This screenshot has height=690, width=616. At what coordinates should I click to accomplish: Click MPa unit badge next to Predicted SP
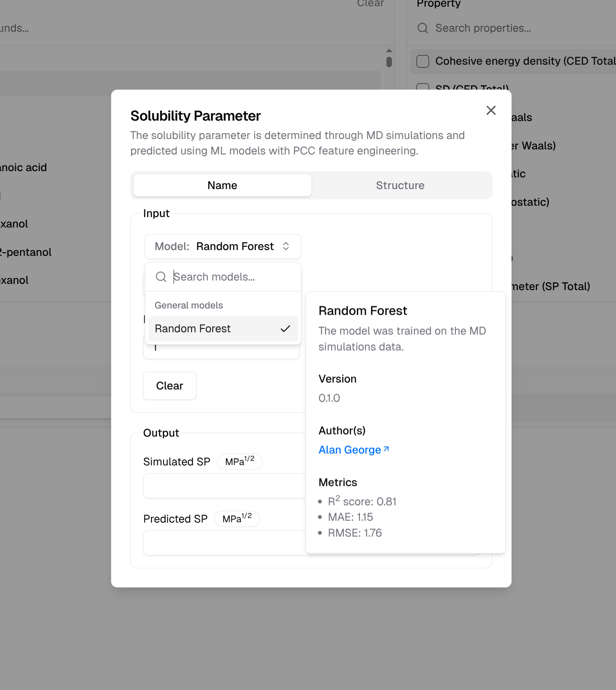pyautogui.click(x=237, y=518)
